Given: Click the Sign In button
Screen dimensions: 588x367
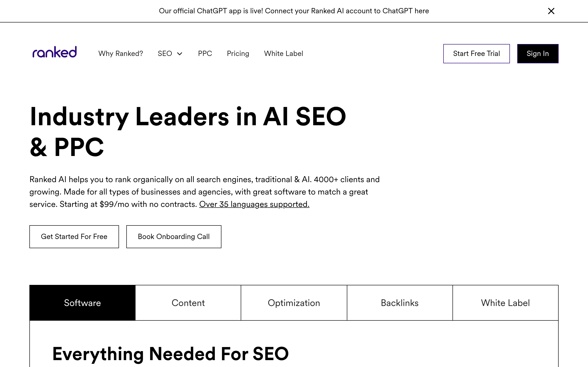Looking at the screenshot, I should pos(538,54).
